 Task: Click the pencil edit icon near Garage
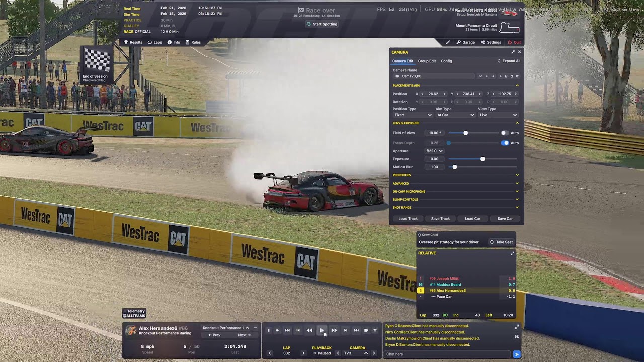tap(448, 43)
